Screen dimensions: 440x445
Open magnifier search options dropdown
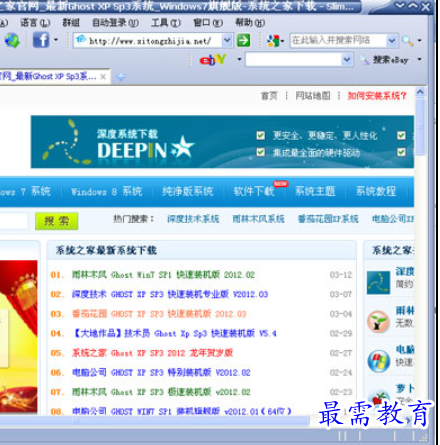coord(419,41)
